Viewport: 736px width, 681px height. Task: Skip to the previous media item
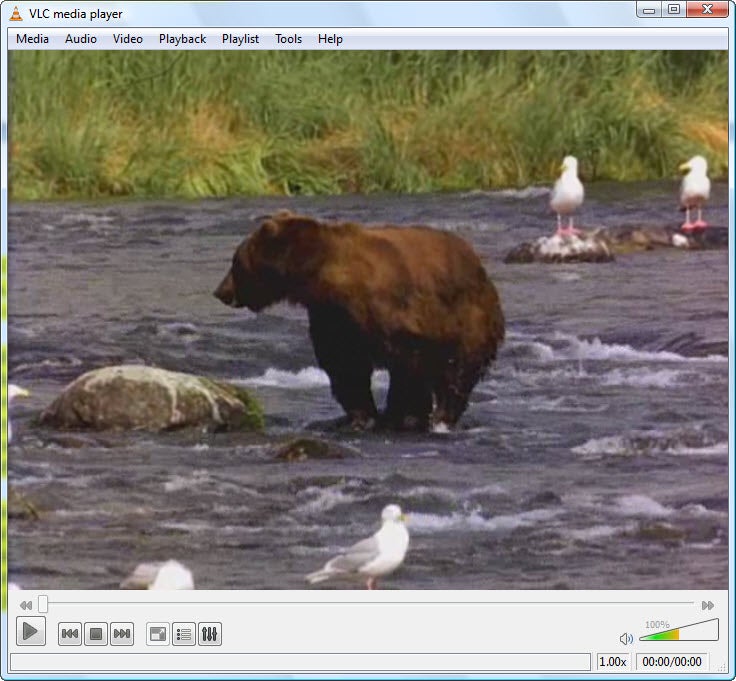click(70, 634)
